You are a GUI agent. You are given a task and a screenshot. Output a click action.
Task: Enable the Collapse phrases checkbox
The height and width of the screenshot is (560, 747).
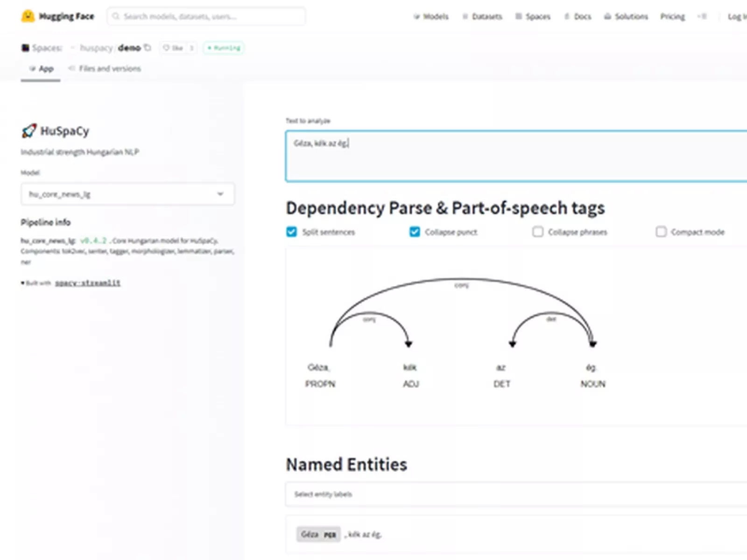coord(538,232)
